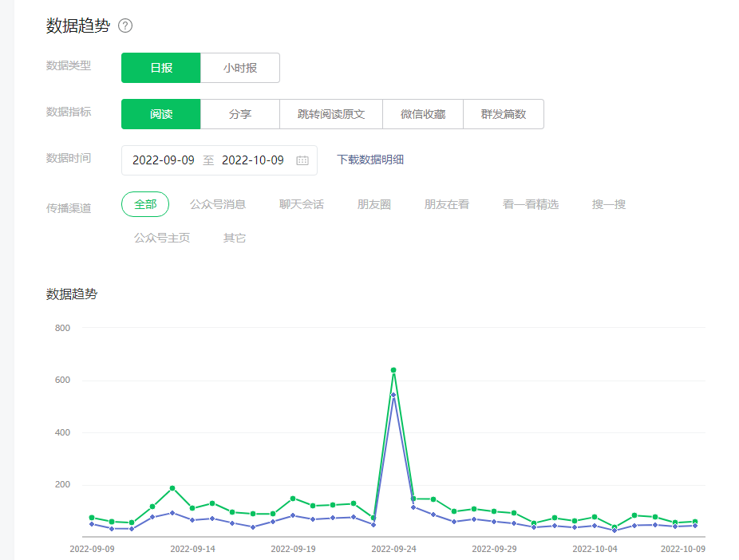
Task: Filter by 朋友圈 channel
Action: [x=373, y=204]
